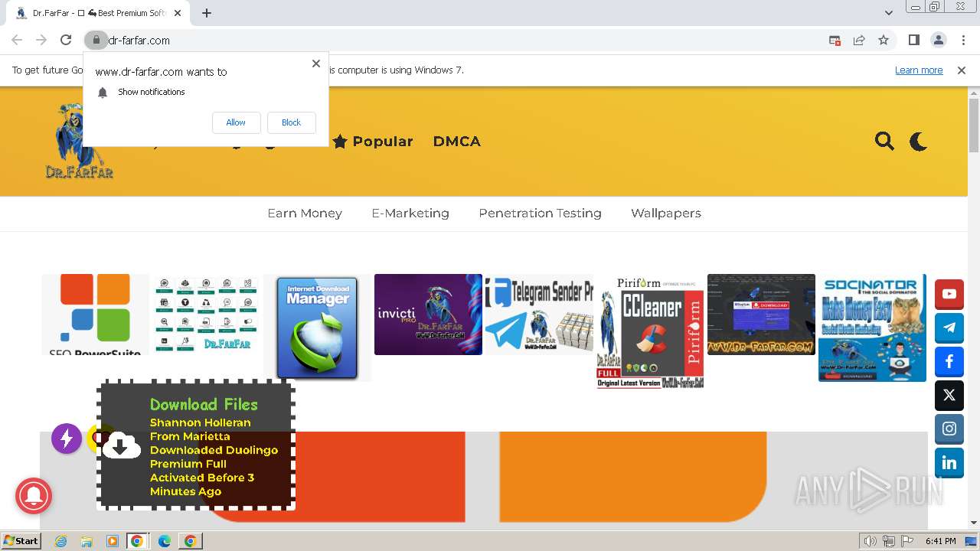Screen dimensions: 980x551
Task: Allow notifications from dr-farfar.com
Action: click(x=236, y=122)
